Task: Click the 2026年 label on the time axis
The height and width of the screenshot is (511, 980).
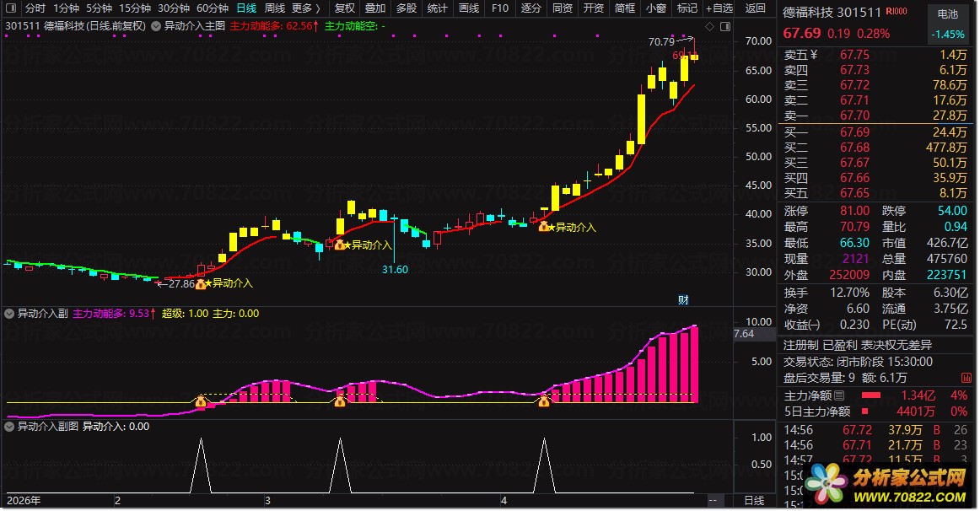Action: 24,500
